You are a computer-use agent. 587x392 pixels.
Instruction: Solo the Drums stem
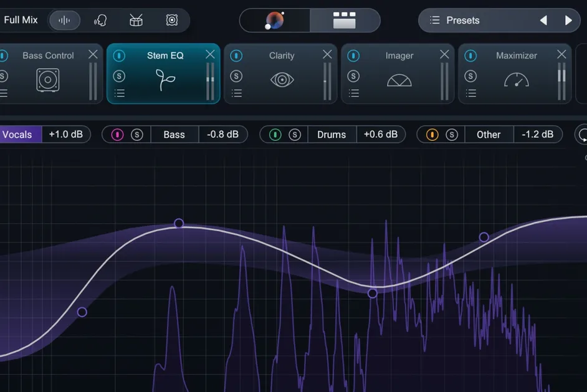295,135
